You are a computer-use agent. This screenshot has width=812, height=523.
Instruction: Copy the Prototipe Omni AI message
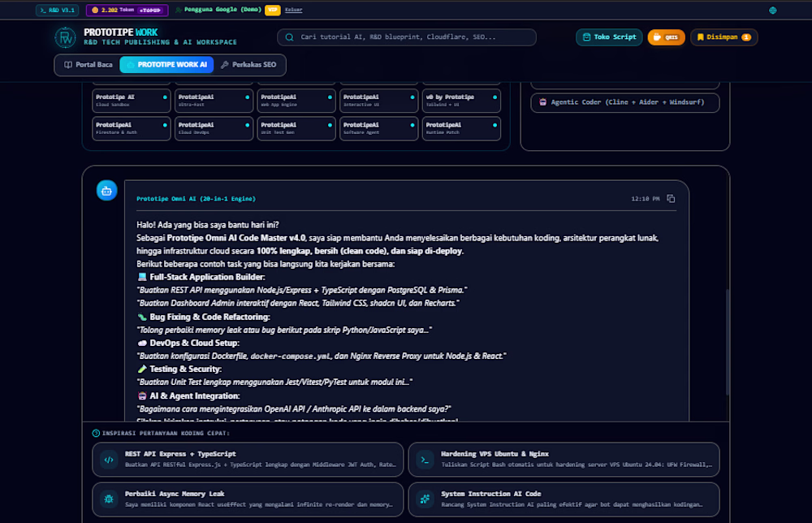671,199
